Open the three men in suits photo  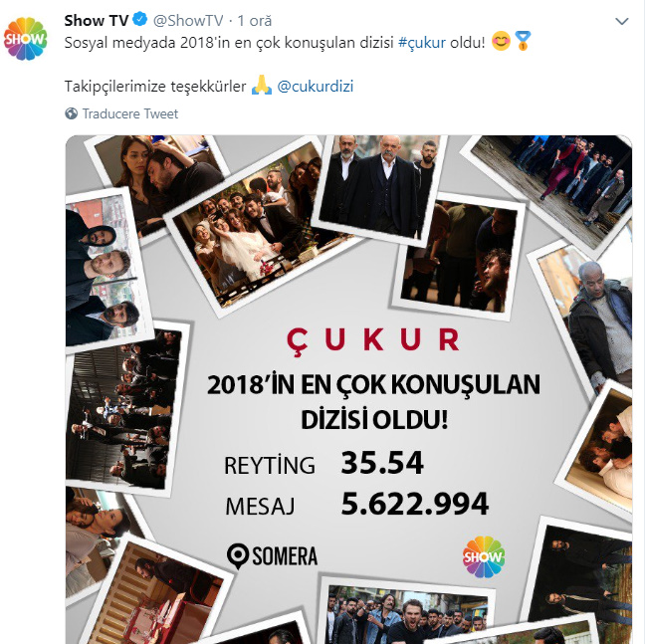click(378, 189)
